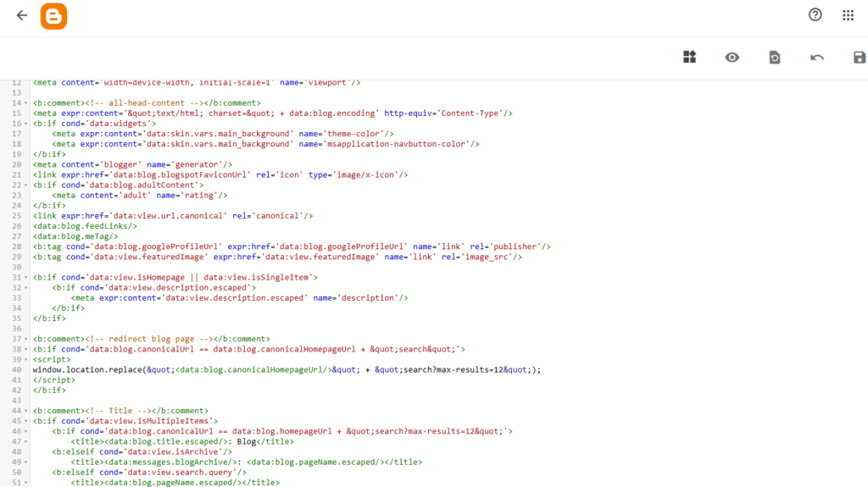Click the data:blog.meTag line
Viewport: 868px width, 487px height.
75,236
